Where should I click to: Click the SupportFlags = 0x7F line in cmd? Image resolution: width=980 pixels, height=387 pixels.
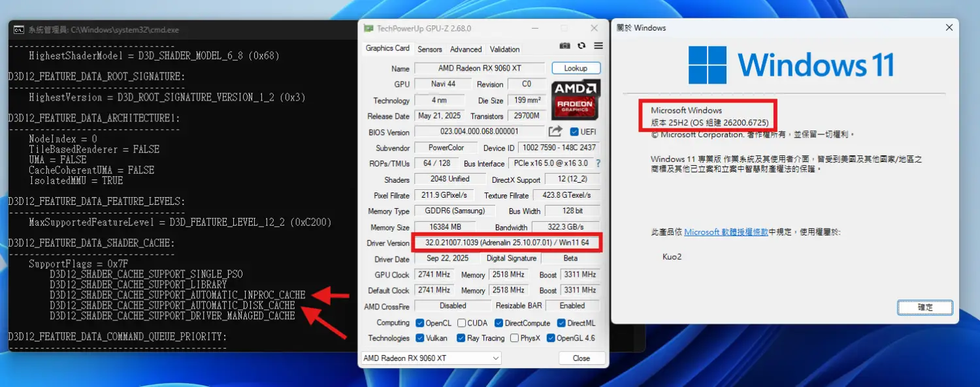(78, 264)
